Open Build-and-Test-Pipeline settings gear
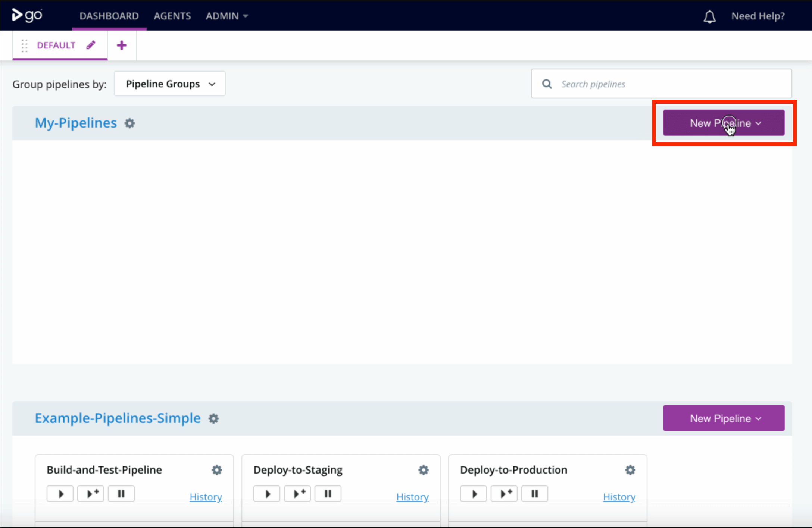This screenshot has width=812, height=528. pyautogui.click(x=217, y=470)
